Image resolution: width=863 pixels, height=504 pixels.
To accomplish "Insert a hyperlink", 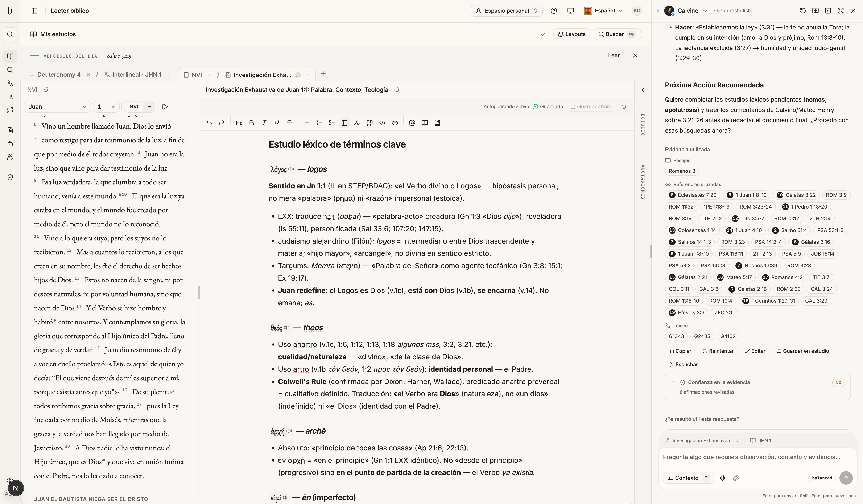I will (395, 123).
